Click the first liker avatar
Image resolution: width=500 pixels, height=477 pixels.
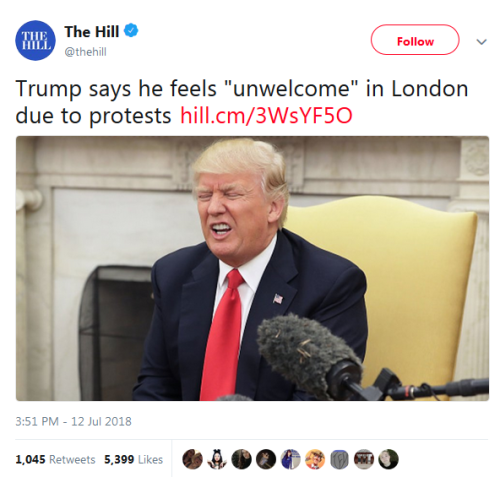193,459
